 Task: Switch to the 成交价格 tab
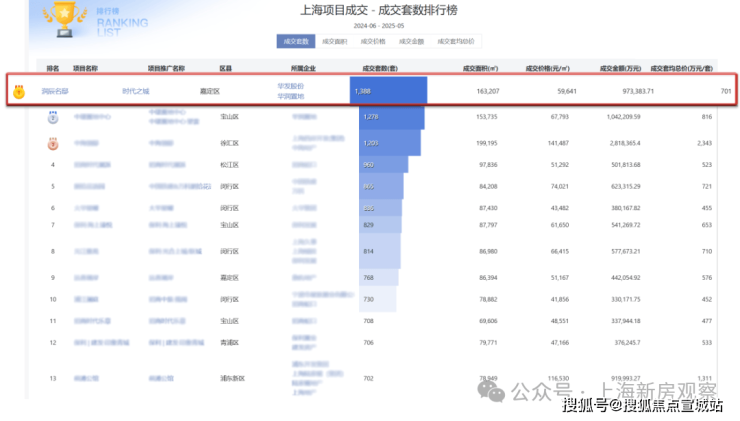coord(372,42)
